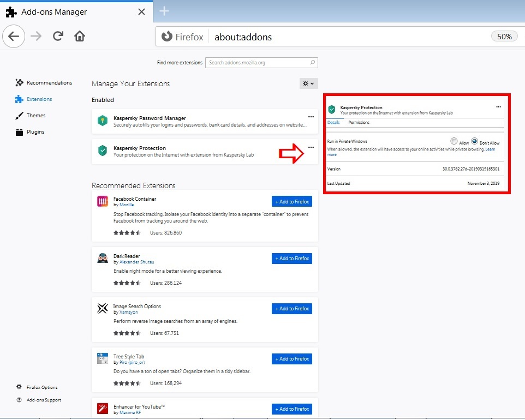This screenshot has height=420, width=525.
Task: Reload the page with the refresh icon
Action: tap(58, 36)
